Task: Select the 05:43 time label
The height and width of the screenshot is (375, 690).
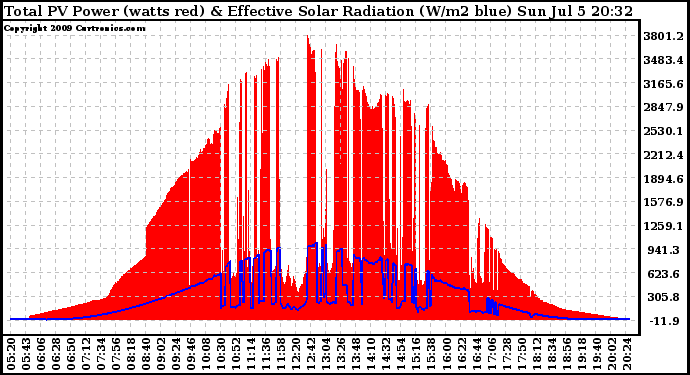Action: (x=26, y=354)
